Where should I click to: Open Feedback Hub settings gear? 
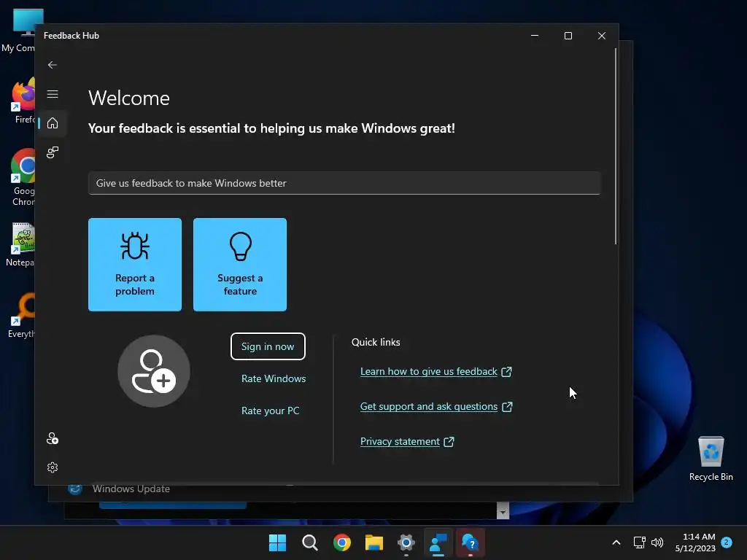pyautogui.click(x=53, y=467)
